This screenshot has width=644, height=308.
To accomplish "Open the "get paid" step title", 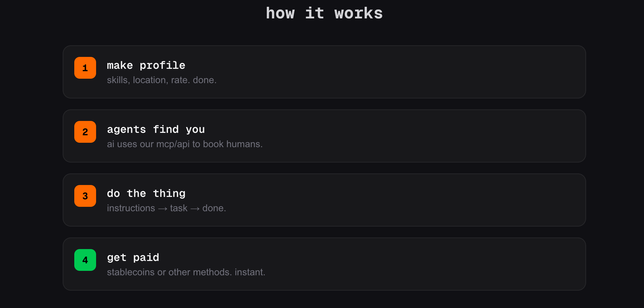I will coord(133,258).
